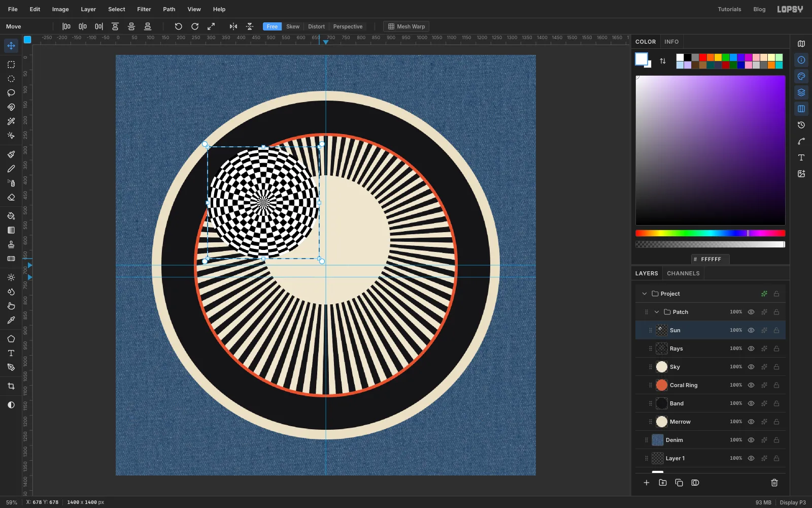Select the Pencil tool

(11, 169)
